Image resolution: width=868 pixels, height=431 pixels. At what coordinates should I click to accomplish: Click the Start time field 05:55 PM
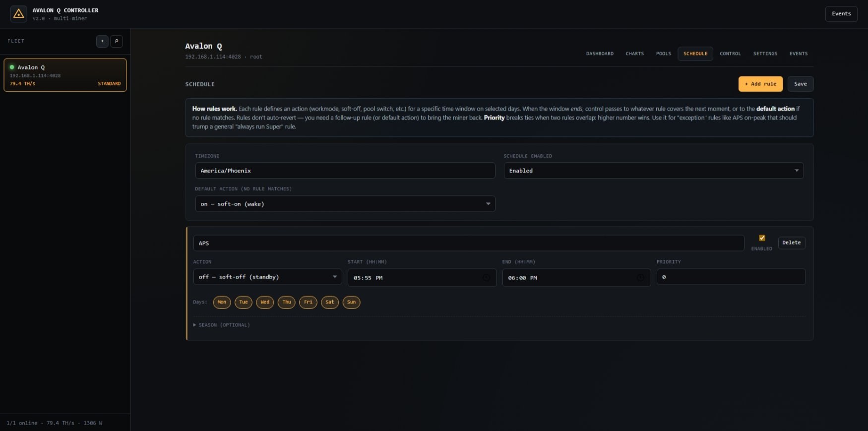[422, 278]
